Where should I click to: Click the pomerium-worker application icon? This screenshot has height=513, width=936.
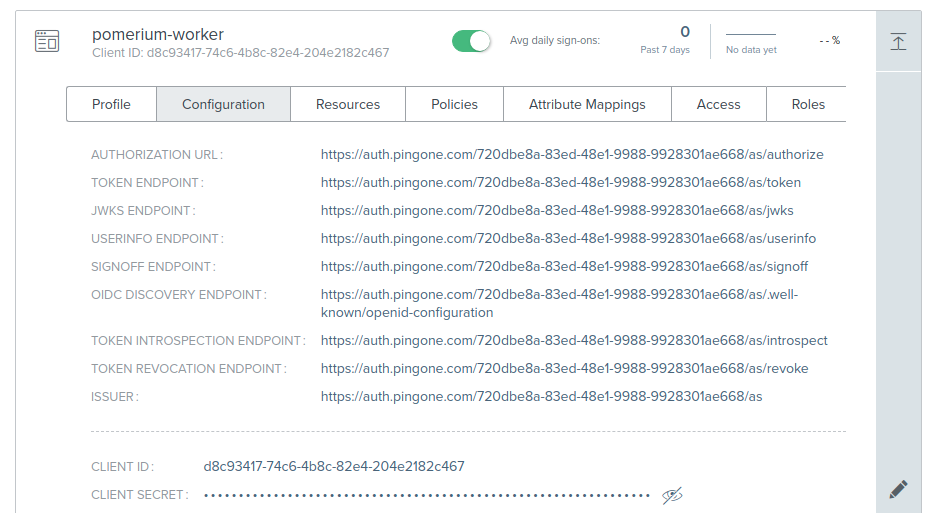[47, 41]
